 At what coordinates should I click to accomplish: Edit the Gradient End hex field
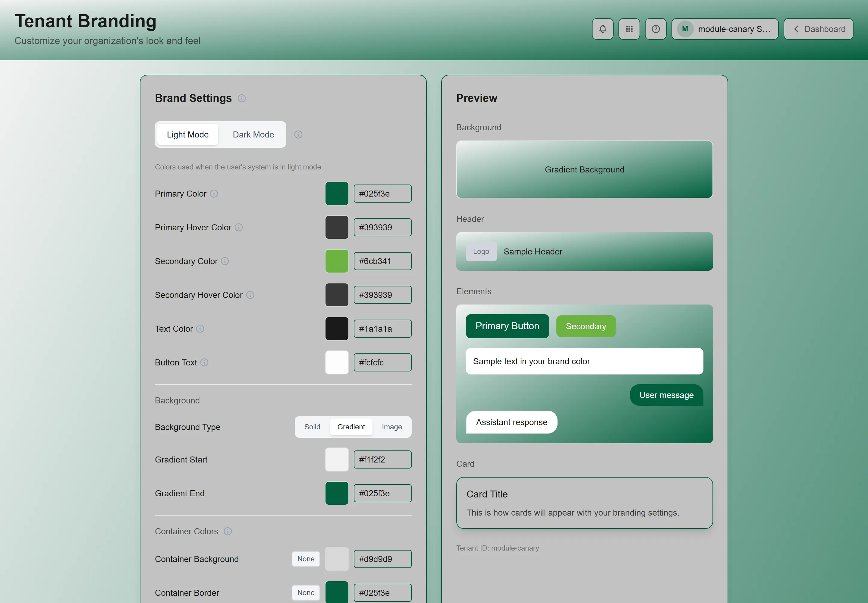(383, 494)
